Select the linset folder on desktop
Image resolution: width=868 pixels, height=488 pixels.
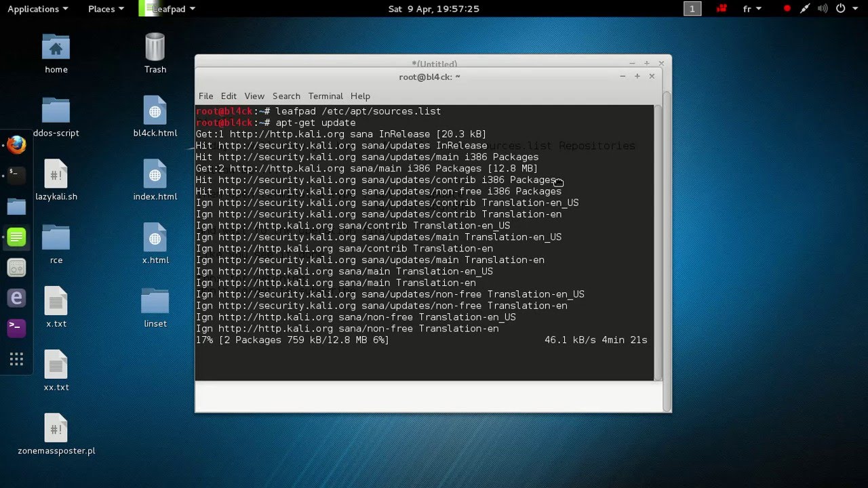tap(155, 308)
